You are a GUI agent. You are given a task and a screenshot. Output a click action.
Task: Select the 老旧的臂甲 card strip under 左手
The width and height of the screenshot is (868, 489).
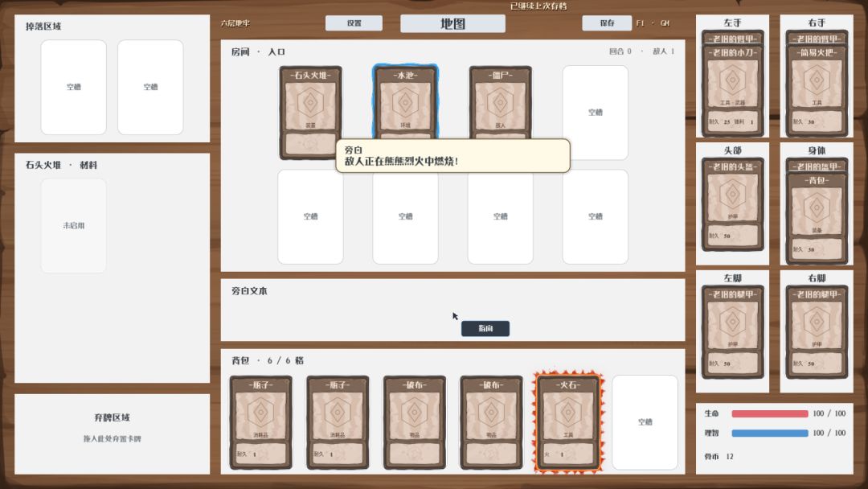click(732, 39)
